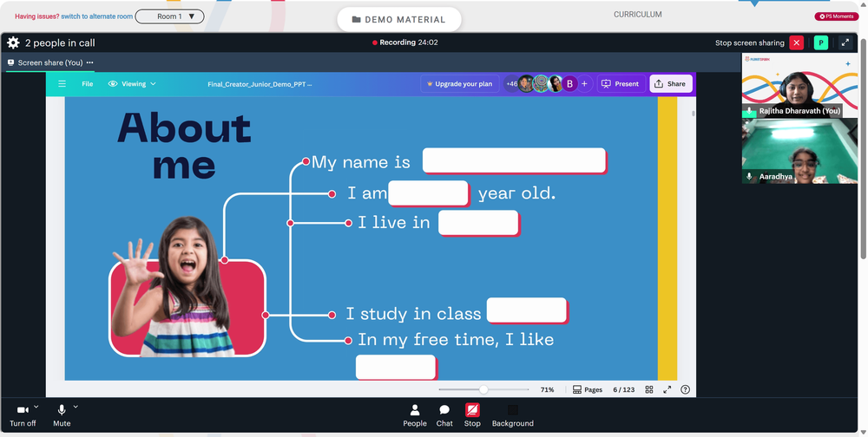Open Canva hamburger menu
This screenshot has height=437, width=868.
tap(62, 83)
